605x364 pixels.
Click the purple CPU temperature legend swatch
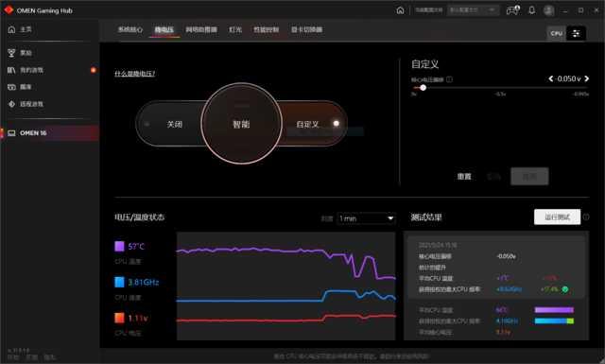point(119,246)
